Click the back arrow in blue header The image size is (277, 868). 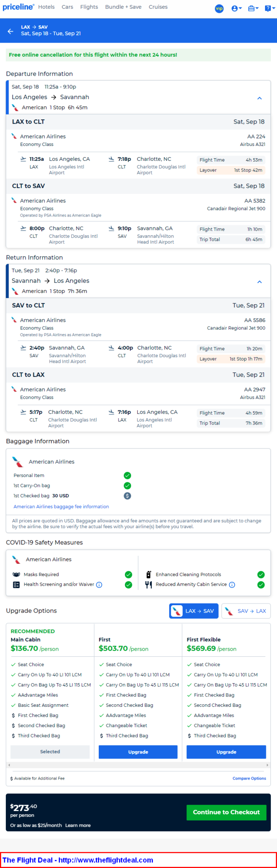(10, 31)
